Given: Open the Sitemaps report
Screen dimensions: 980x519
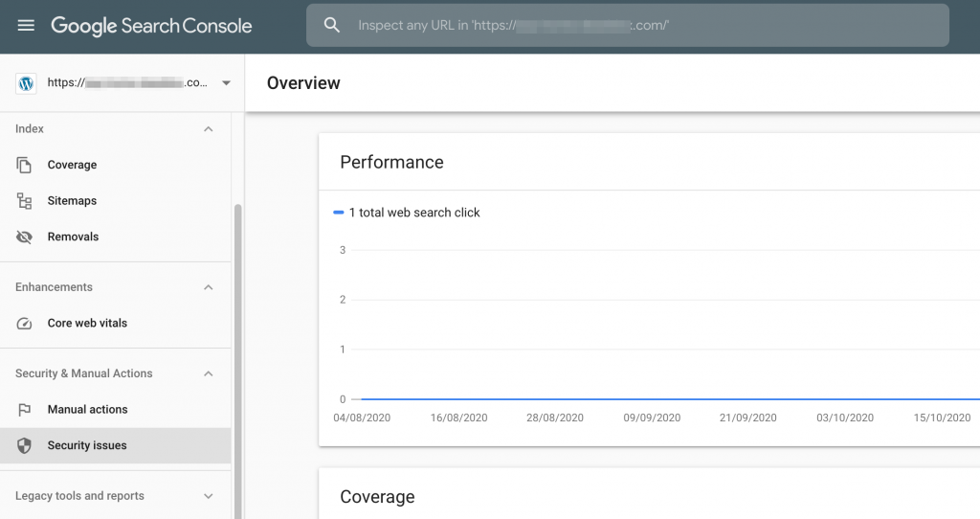Looking at the screenshot, I should (x=72, y=201).
